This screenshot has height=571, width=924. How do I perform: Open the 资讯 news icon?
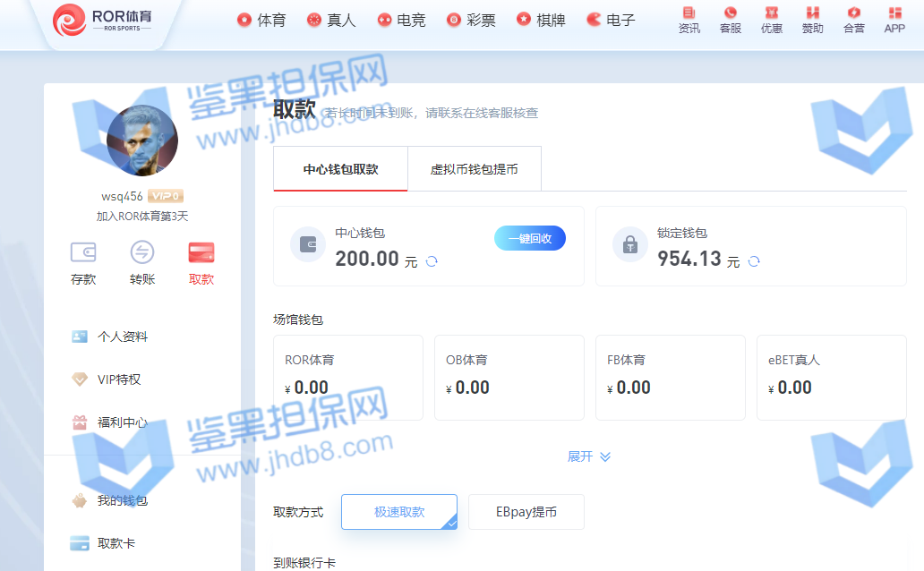[x=689, y=19]
